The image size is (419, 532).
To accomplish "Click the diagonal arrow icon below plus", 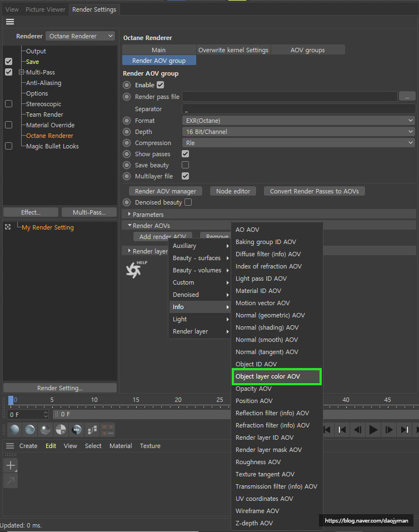I will pos(11,480).
